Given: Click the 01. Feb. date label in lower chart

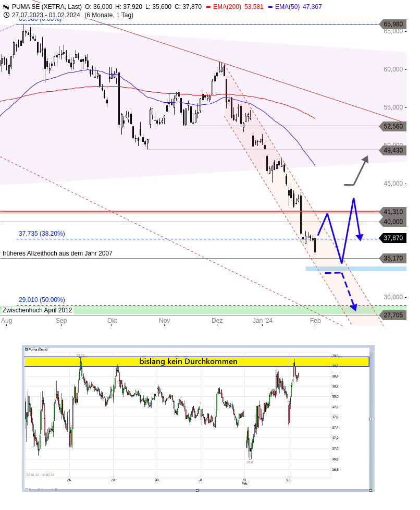Looking at the screenshot, I should coord(245,482).
